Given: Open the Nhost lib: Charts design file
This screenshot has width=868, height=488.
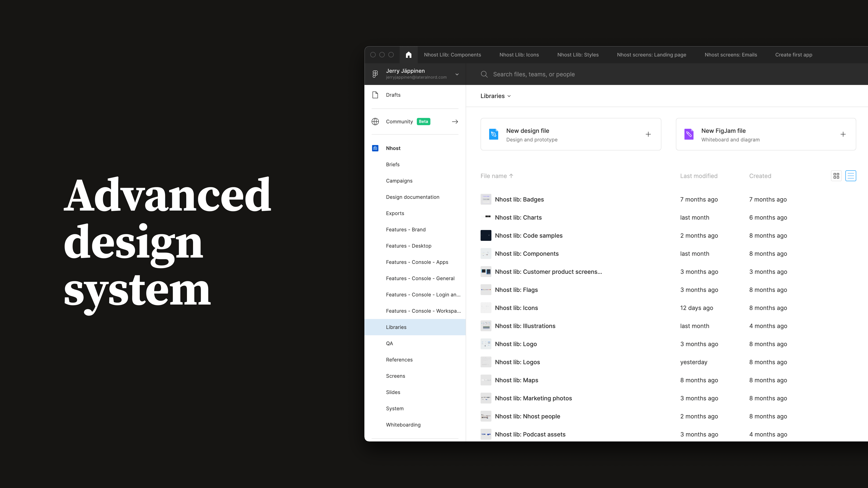Looking at the screenshot, I should pyautogui.click(x=518, y=217).
